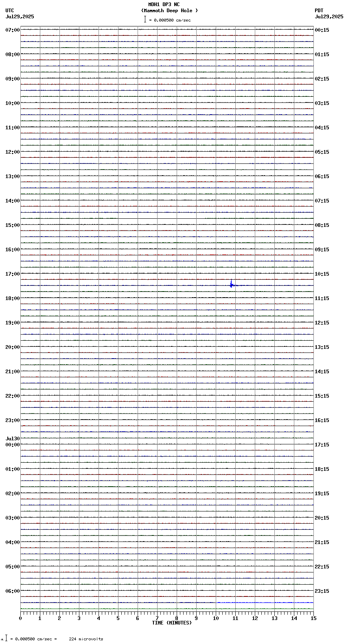Image resolution: width=346 pixels, height=644 pixels.
Task: Click the scale bar symbol in header
Action: [x=145, y=19]
